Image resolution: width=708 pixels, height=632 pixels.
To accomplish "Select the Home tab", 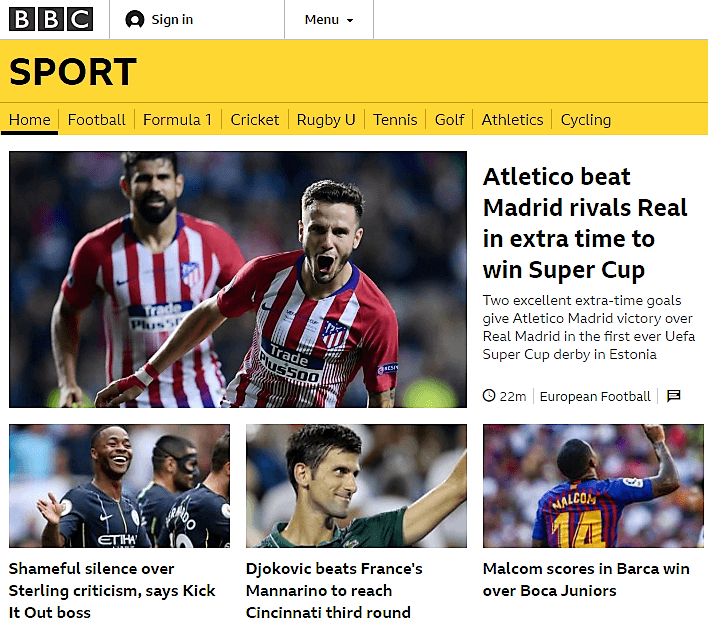I will [x=30, y=120].
